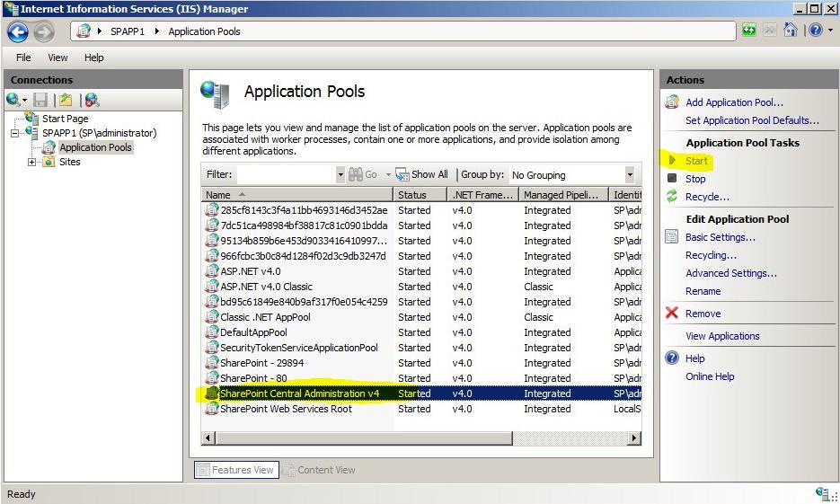Sort by Managed Pipeline column header
This screenshot has height=504, width=840.
563,195
